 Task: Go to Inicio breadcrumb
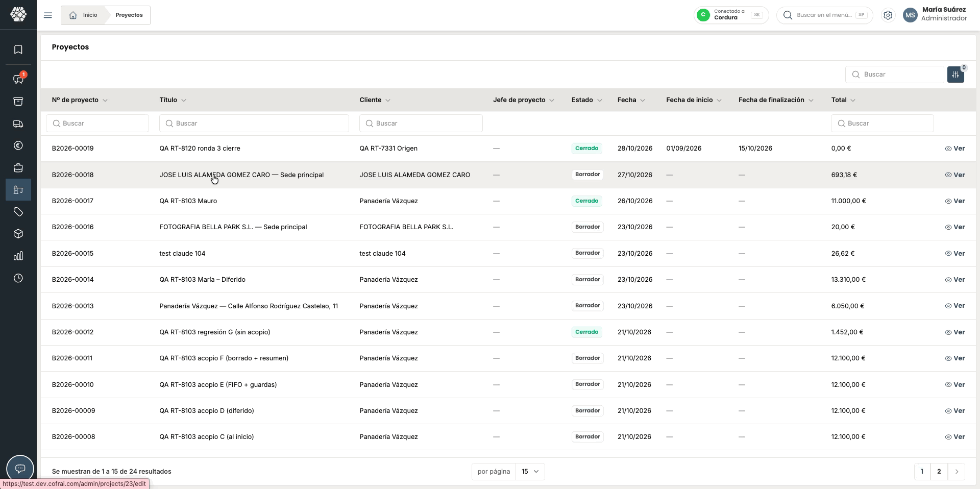(83, 15)
